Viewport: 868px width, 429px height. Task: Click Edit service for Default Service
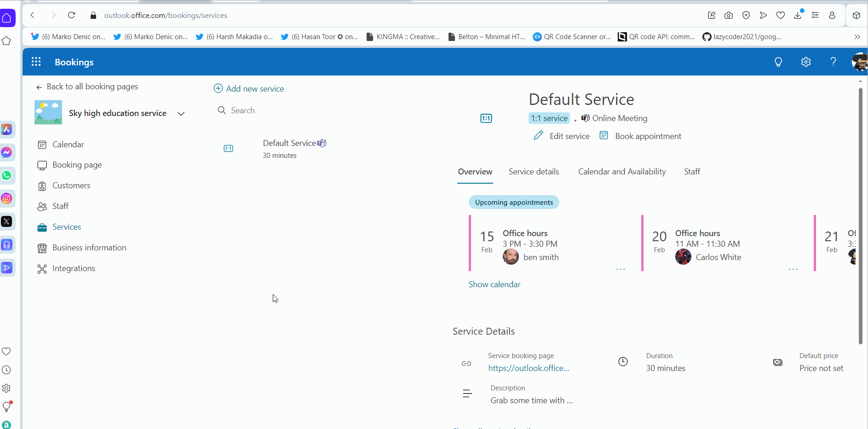tap(569, 136)
